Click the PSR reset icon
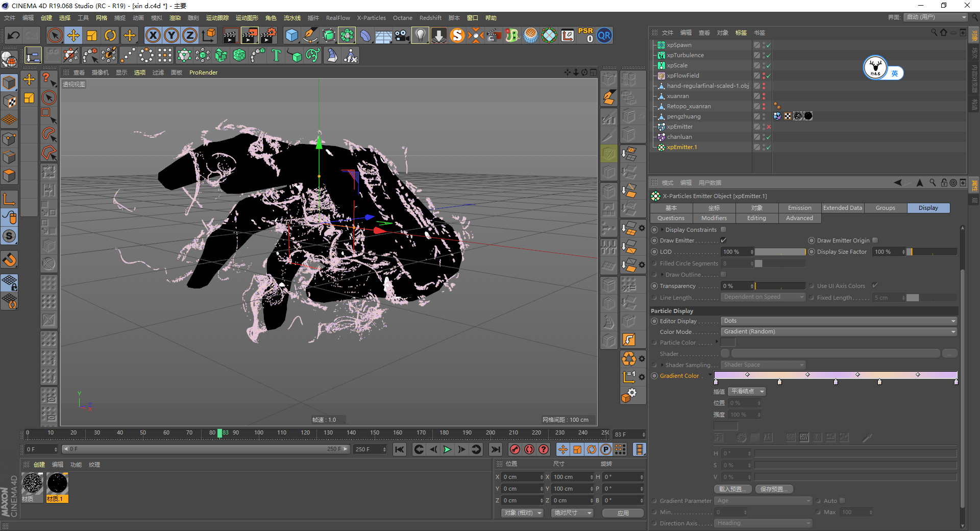980x531 pixels. (x=585, y=35)
